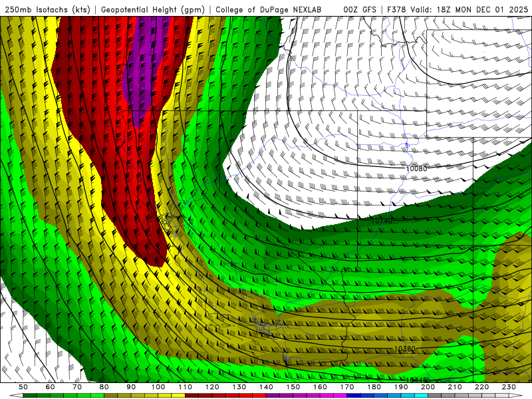The height and width of the screenshot is (399, 532).
Task: Click the 10380 height contour label
Action: 404,348
